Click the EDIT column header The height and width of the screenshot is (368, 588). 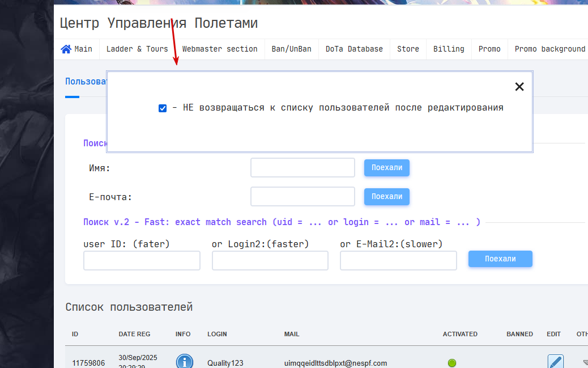pyautogui.click(x=553, y=334)
